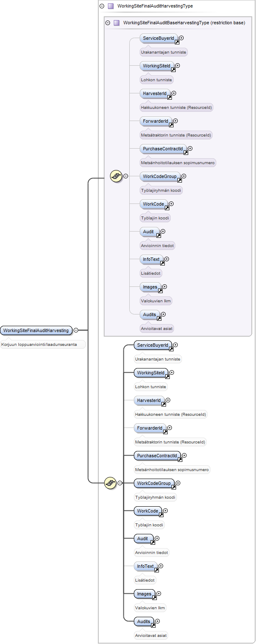Viewport: 256px width, 644px height.
Task: Expand Audit in the restriction base
Action: point(163,232)
